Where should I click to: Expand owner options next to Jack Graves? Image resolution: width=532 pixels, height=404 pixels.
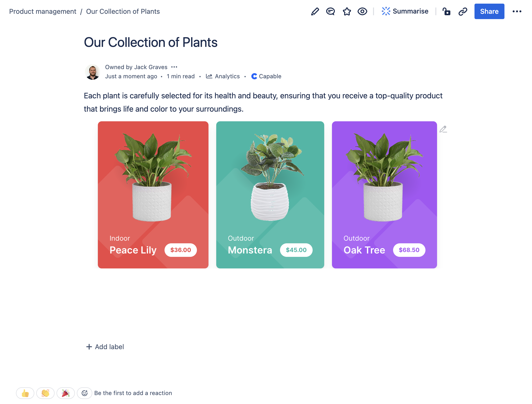click(174, 67)
